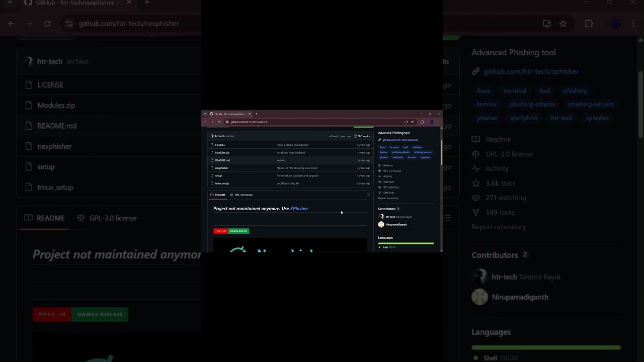Select the termux topic tag
644x362 pixels.
tap(384, 152)
